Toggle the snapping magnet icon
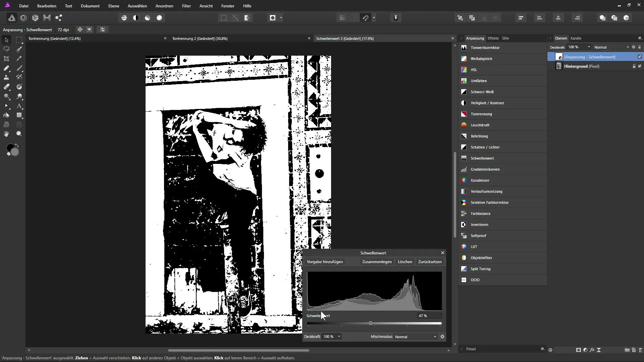The height and width of the screenshot is (362, 644). (366, 18)
